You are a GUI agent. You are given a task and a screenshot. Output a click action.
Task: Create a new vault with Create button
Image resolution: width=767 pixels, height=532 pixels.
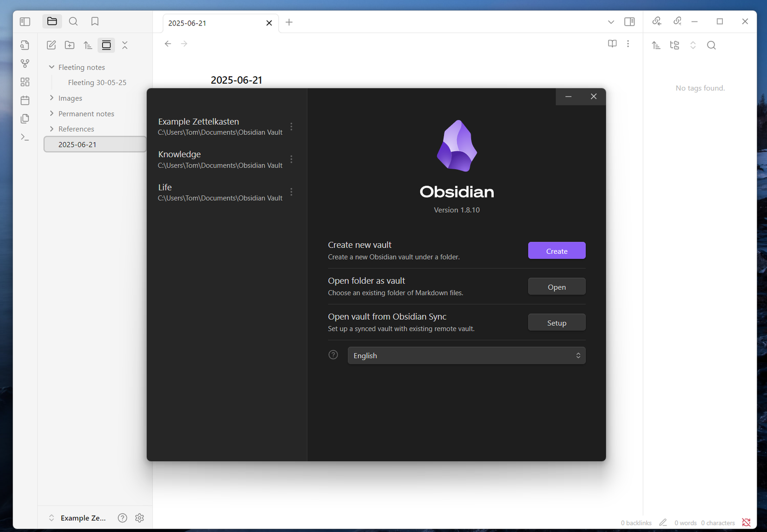pyautogui.click(x=556, y=250)
